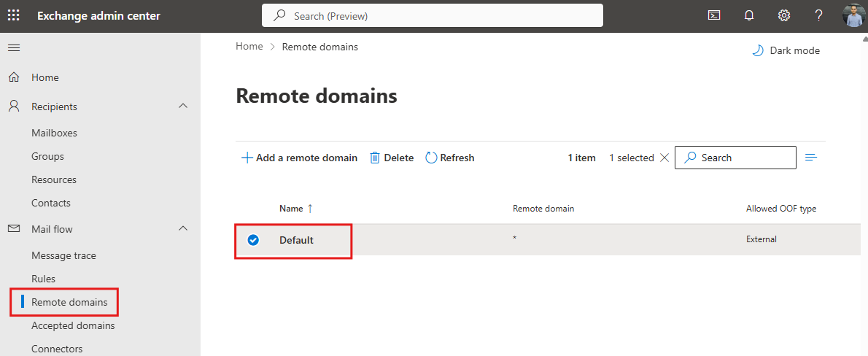This screenshot has height=356, width=868.
Task: Collapse the navigation hamburger menu
Action: click(x=14, y=48)
